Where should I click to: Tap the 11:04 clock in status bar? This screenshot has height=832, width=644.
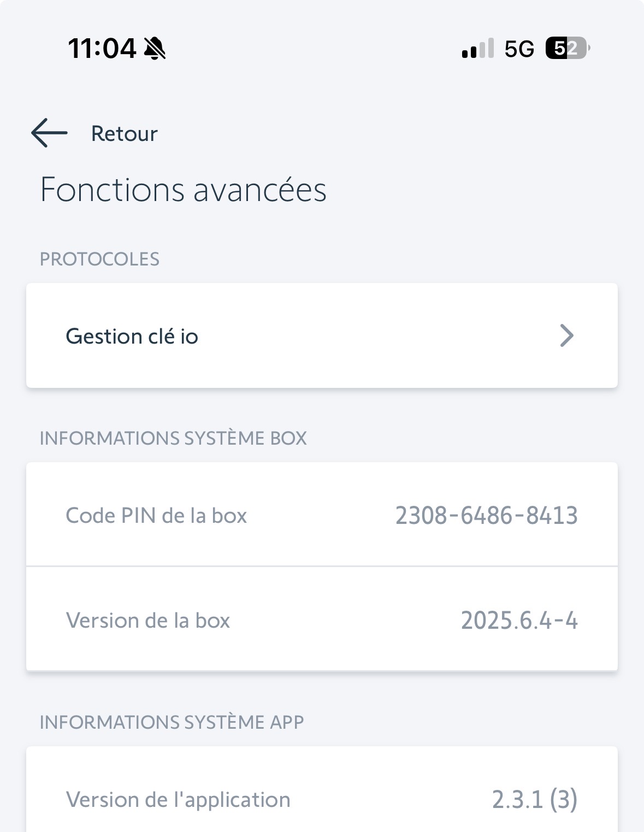tap(102, 48)
